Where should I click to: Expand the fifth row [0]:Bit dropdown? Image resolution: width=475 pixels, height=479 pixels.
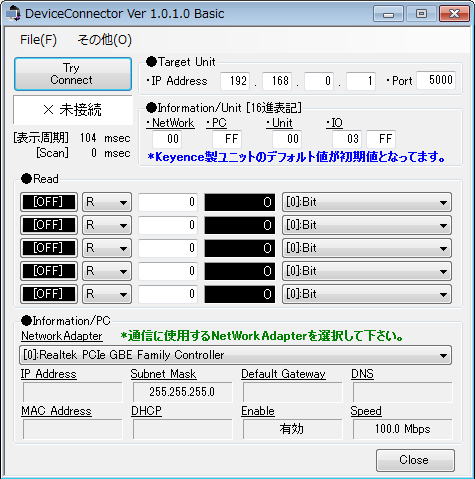(x=367, y=294)
